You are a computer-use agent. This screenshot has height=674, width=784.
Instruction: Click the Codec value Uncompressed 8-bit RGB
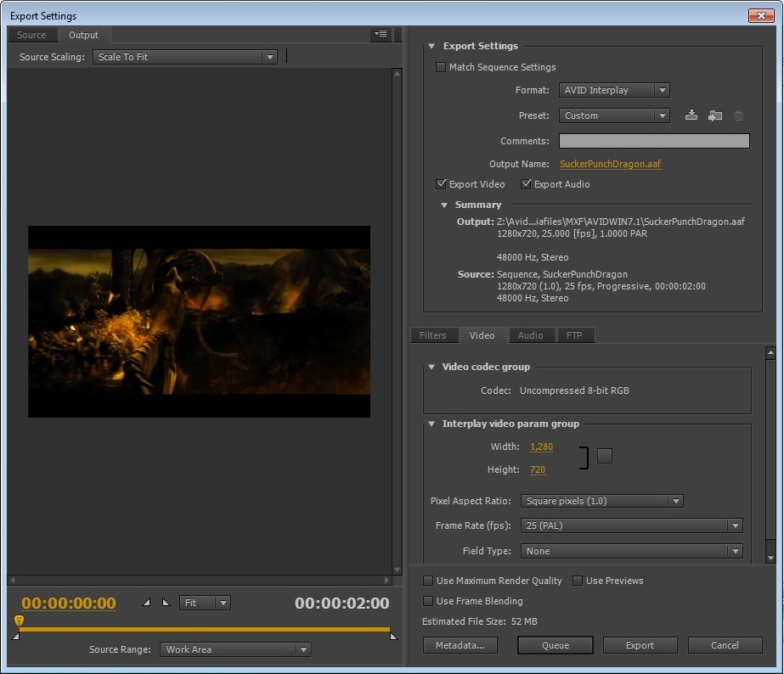tap(574, 390)
